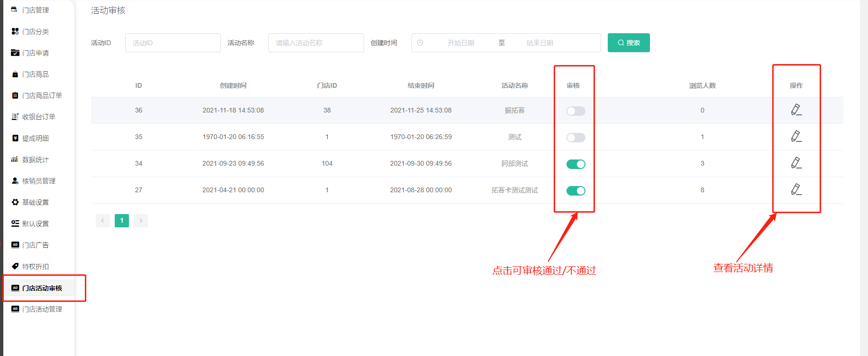The image size is (868, 356).
Task: Open the 开始日期 start date picker
Action: click(x=460, y=43)
